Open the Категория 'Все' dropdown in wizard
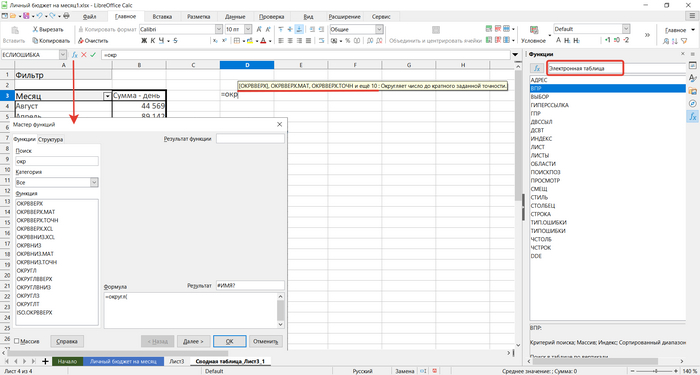 94,182
